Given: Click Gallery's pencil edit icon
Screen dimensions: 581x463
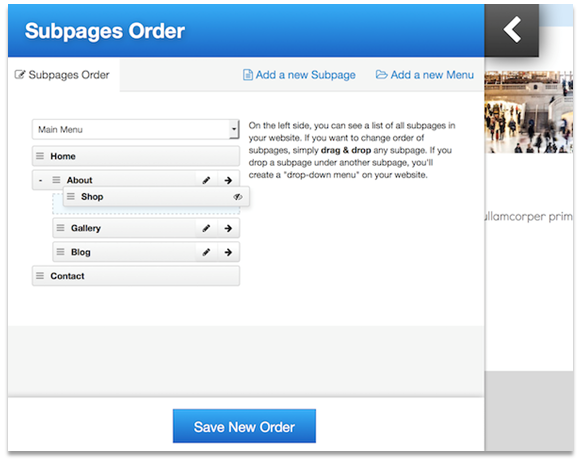Looking at the screenshot, I should (x=206, y=228).
